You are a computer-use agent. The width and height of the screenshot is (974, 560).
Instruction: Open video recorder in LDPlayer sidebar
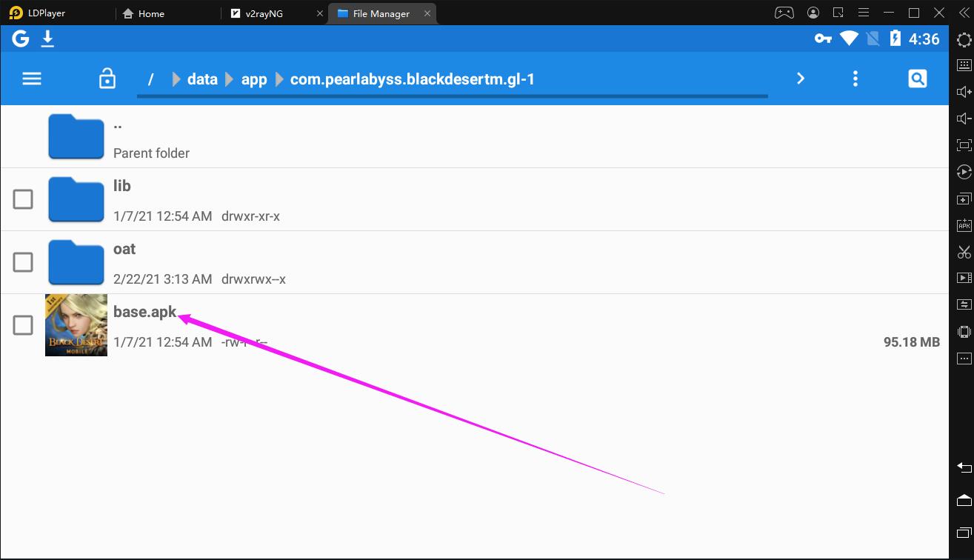pos(964,278)
